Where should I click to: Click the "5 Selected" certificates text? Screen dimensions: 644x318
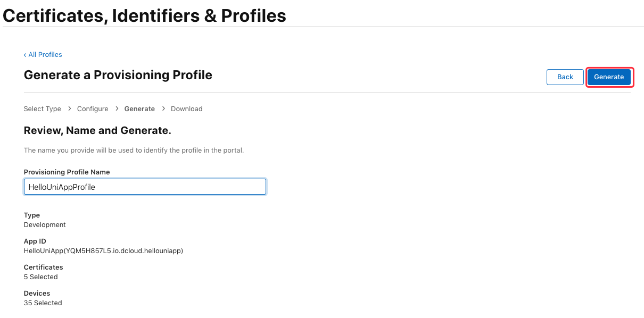(41, 277)
